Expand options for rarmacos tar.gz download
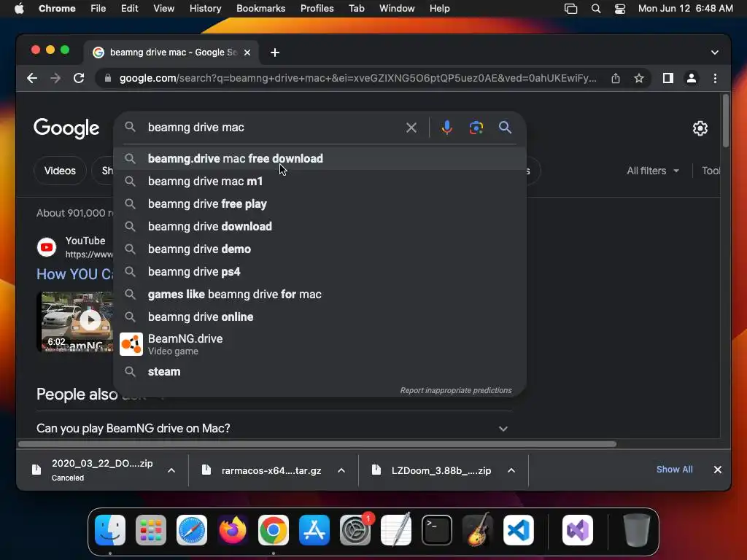 [x=341, y=470]
